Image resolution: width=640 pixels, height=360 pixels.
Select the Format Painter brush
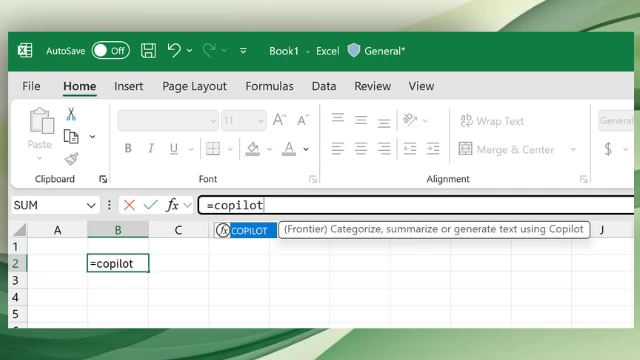point(71,159)
